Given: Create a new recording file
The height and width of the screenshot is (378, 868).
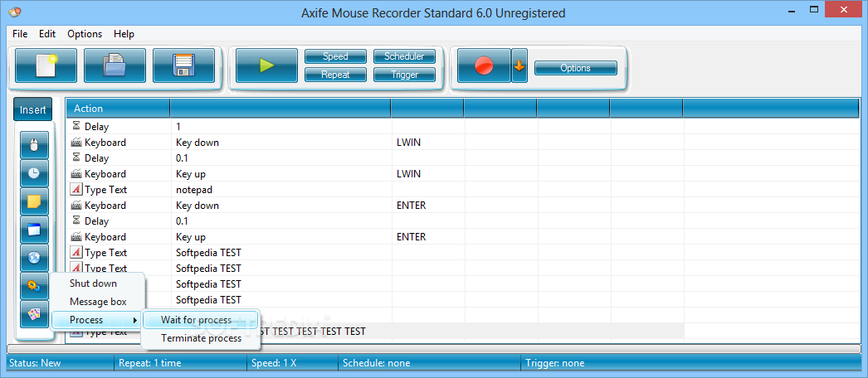Looking at the screenshot, I should [46, 65].
